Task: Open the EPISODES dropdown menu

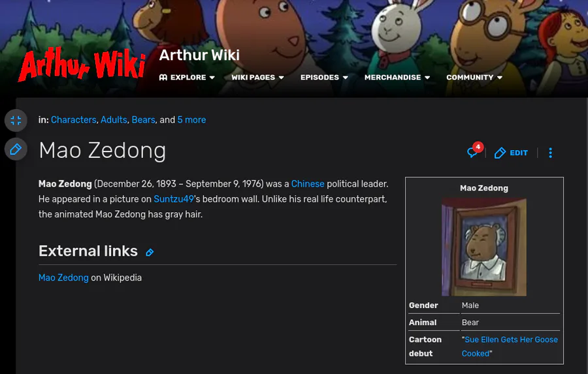Action: (324, 77)
